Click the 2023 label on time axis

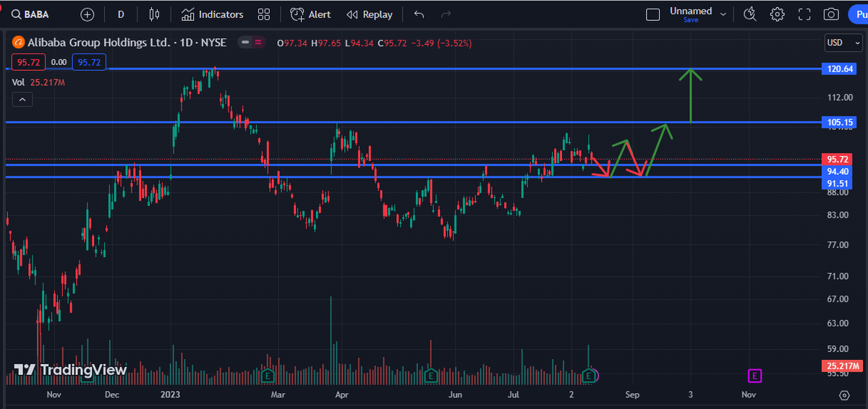click(170, 395)
